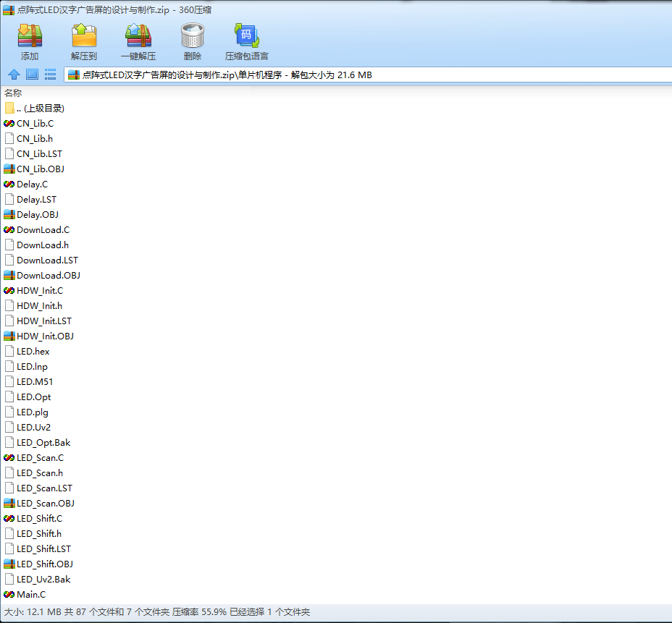
Task: Select the Main.C file icon
Action: (9, 595)
